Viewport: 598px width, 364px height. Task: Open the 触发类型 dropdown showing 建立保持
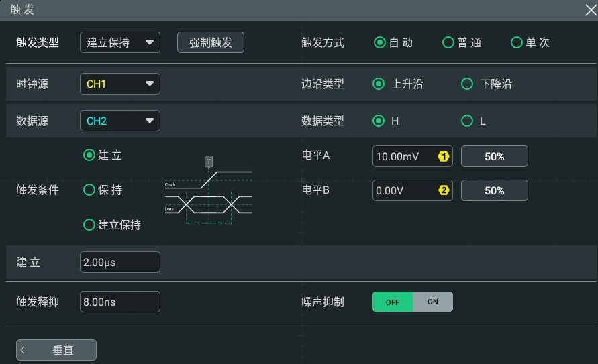point(120,42)
